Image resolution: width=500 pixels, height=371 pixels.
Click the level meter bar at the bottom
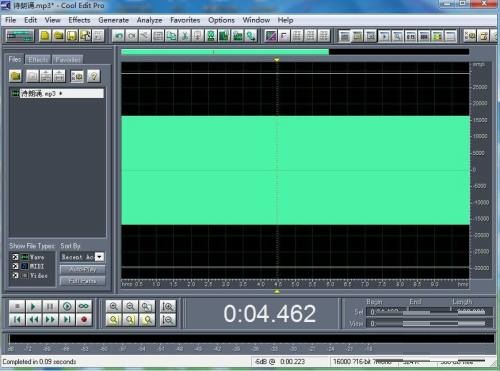tap(251, 339)
